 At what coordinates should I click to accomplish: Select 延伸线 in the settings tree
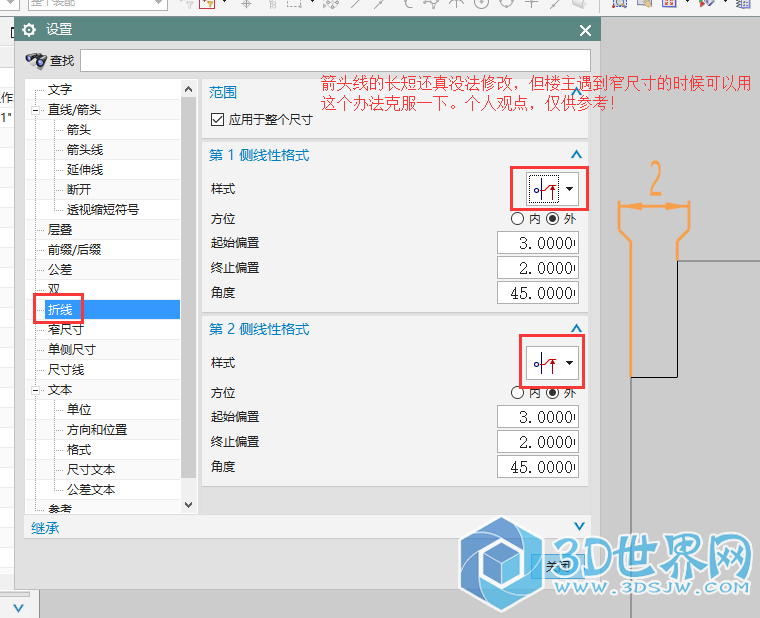point(85,170)
